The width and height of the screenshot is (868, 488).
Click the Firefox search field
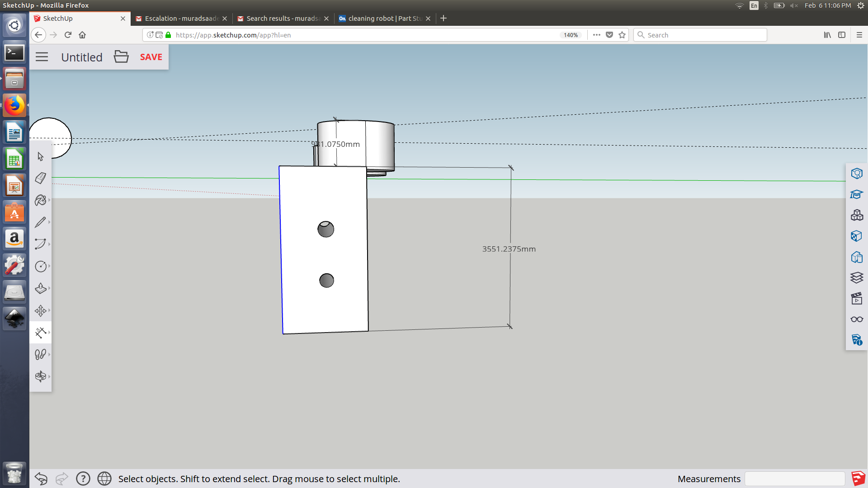700,35
